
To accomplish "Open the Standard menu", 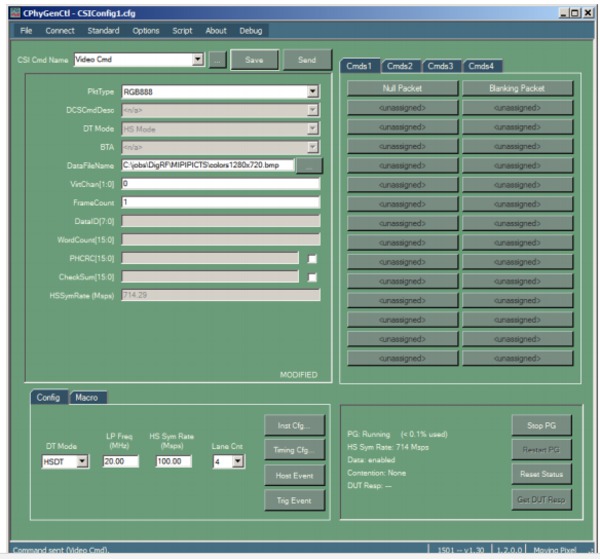I will tap(103, 31).
